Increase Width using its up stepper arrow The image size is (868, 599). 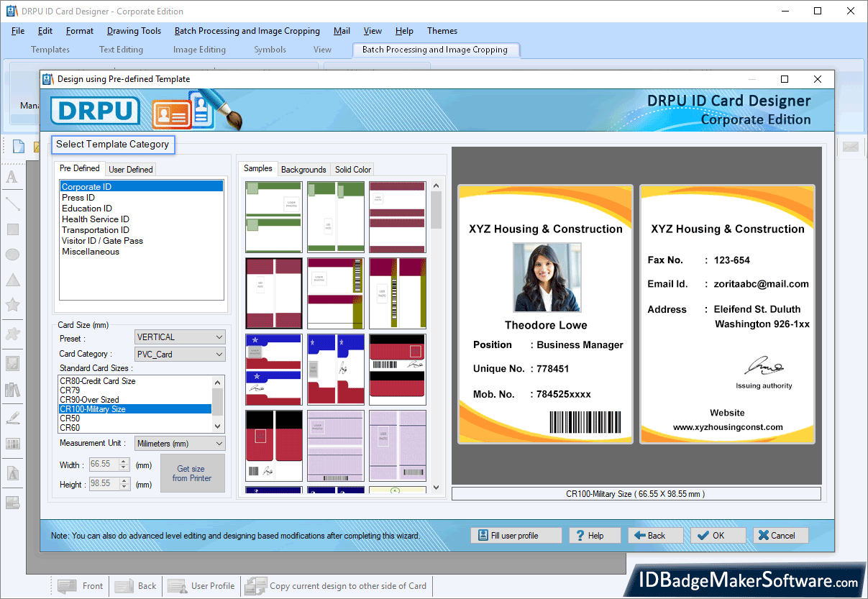(x=122, y=462)
